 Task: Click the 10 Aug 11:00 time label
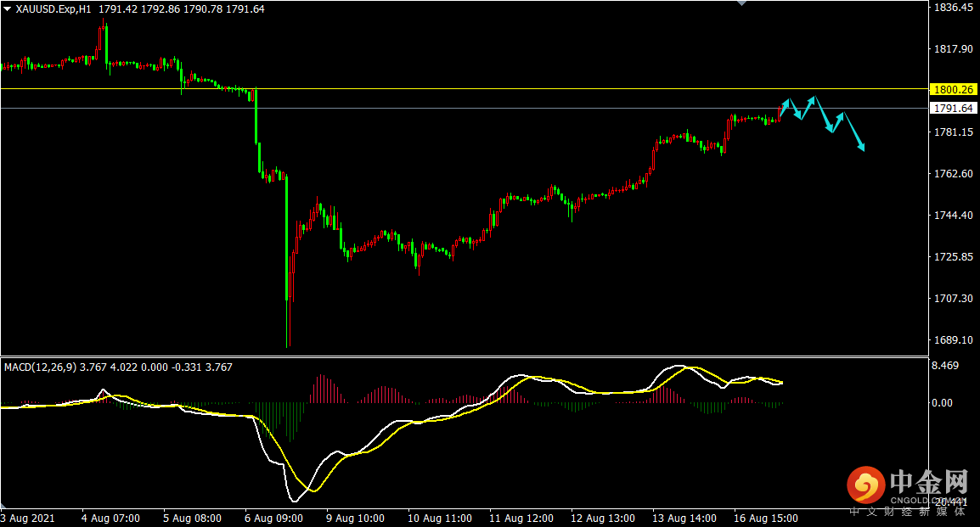pyautogui.click(x=439, y=519)
